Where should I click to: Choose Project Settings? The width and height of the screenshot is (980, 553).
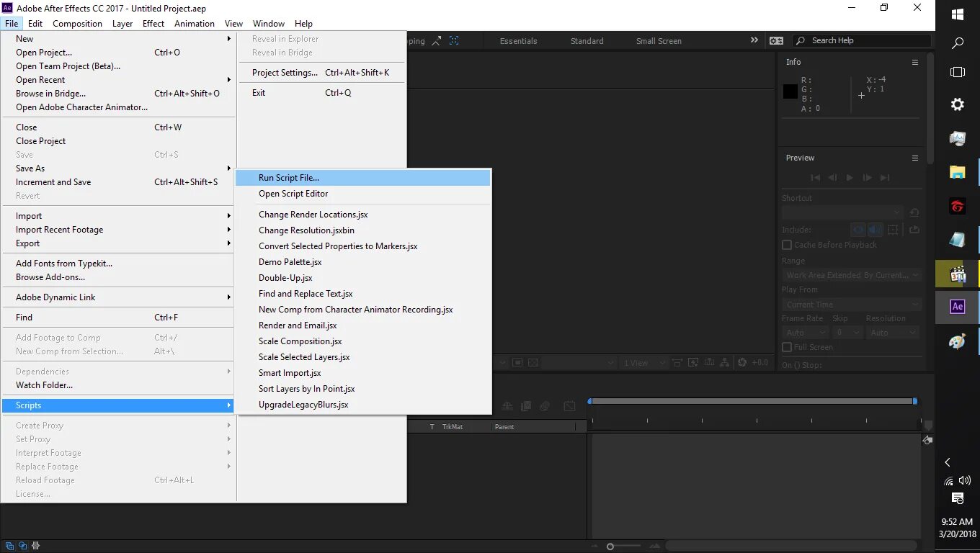(x=321, y=73)
